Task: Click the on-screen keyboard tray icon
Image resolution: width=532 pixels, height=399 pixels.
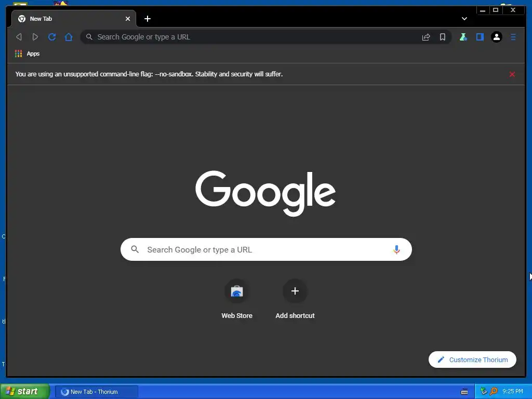Action: [x=464, y=392]
